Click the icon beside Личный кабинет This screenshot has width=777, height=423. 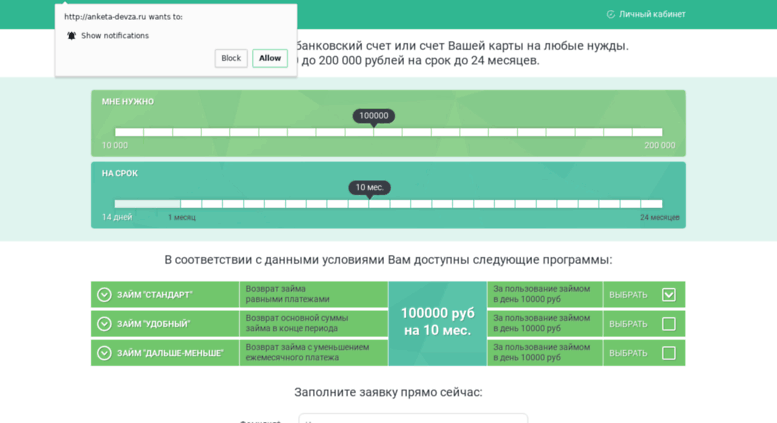(x=610, y=14)
